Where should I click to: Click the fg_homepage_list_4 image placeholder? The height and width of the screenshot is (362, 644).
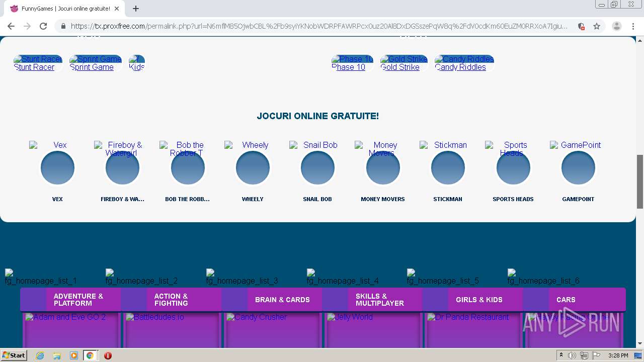click(x=343, y=277)
